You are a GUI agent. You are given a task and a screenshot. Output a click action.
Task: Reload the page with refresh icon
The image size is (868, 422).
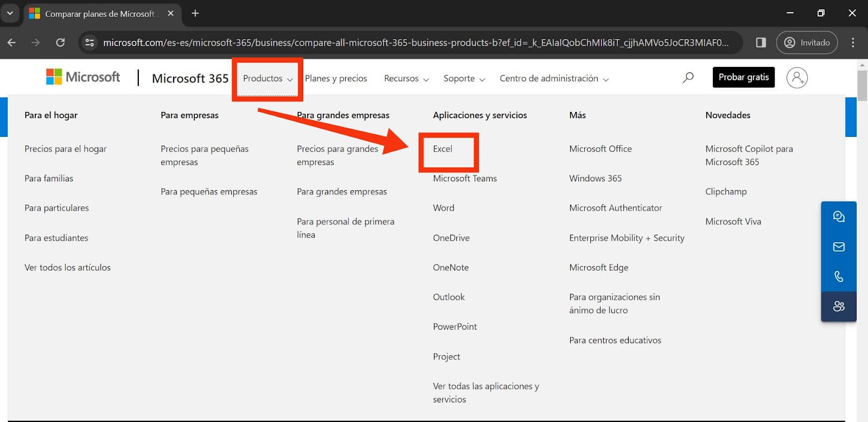click(x=60, y=42)
